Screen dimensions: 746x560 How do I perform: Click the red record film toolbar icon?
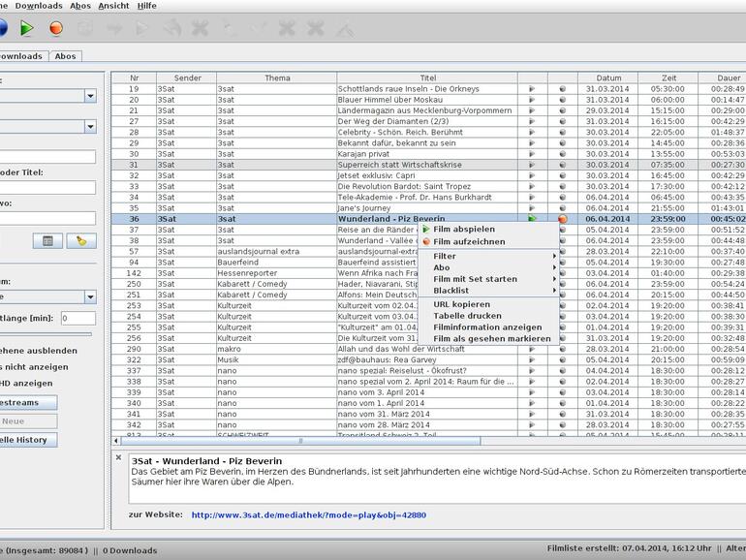(x=55, y=28)
